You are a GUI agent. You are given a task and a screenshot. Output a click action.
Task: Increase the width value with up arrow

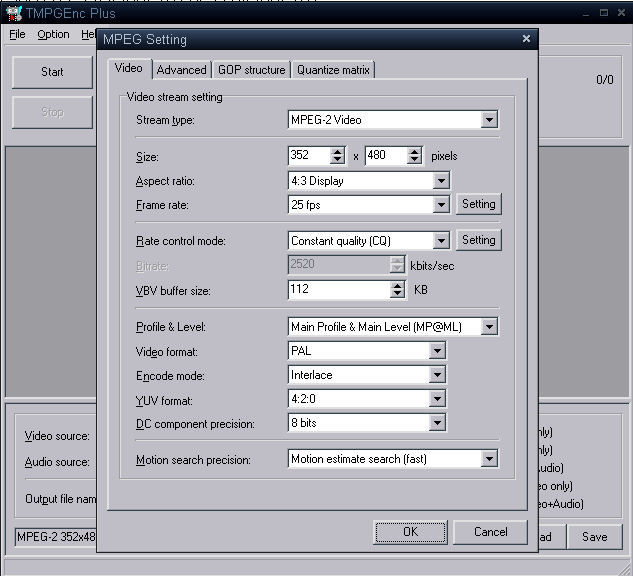(337, 152)
